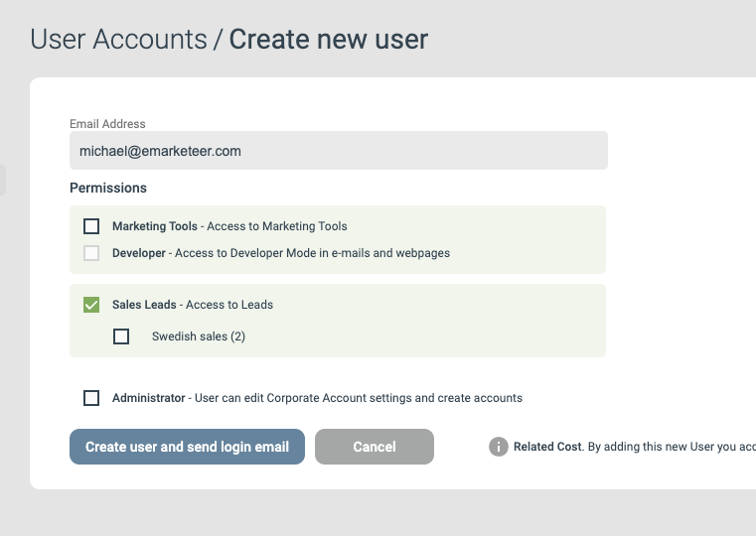The width and height of the screenshot is (756, 536).
Task: Click the 'Create new user' heading
Action: pos(329,40)
